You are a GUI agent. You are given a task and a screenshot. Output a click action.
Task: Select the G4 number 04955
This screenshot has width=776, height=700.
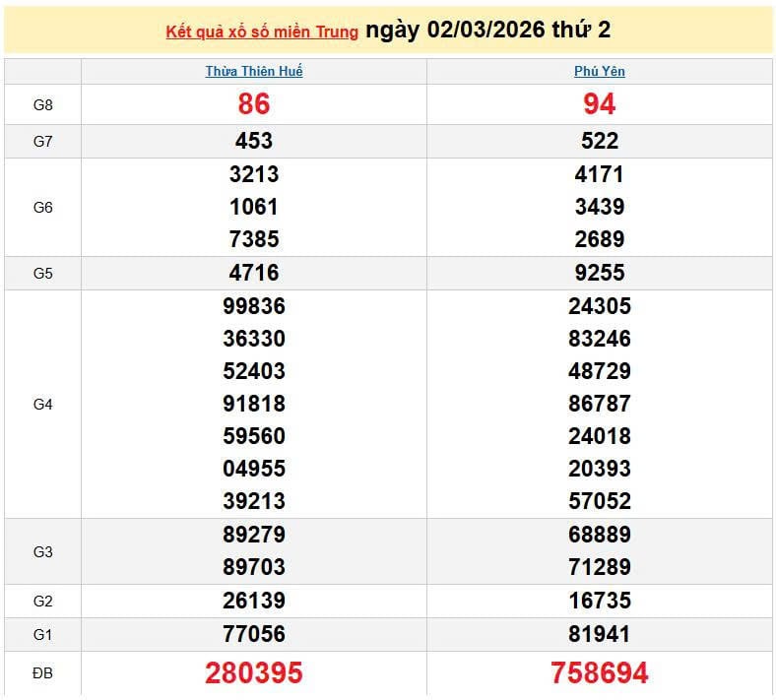(x=254, y=469)
